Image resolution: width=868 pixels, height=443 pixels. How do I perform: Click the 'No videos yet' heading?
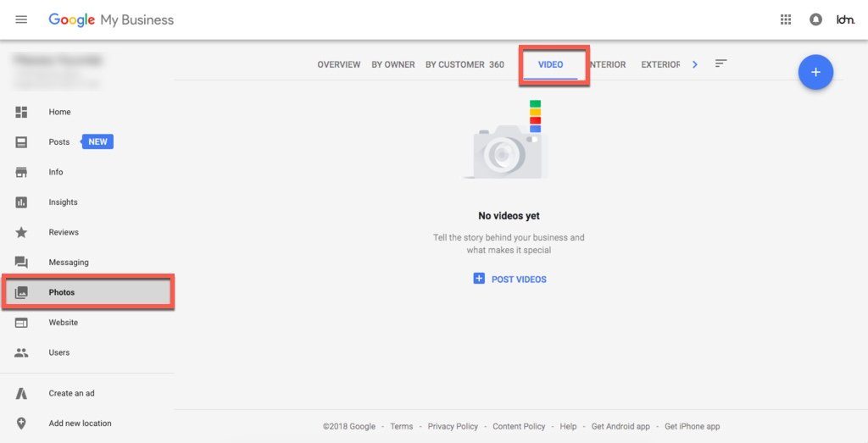coord(509,216)
